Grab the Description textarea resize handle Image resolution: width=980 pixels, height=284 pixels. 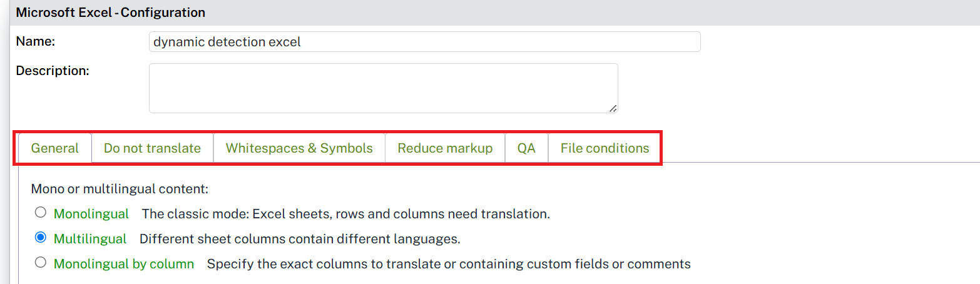(x=613, y=109)
